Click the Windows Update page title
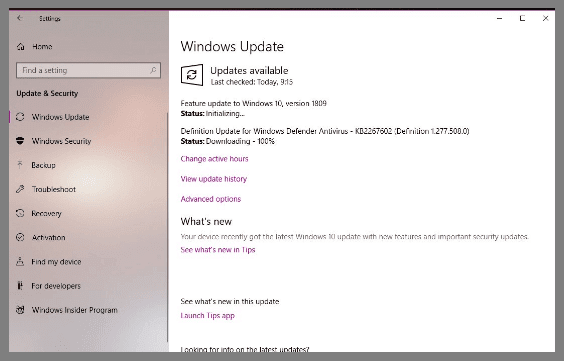This screenshot has height=361, width=564. point(232,46)
